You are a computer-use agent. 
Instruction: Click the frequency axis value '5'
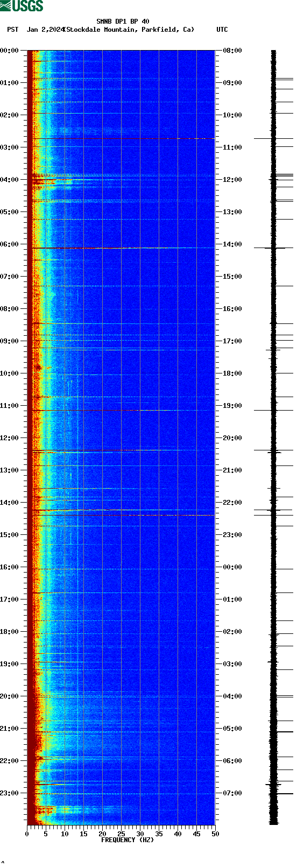click(x=46, y=834)
